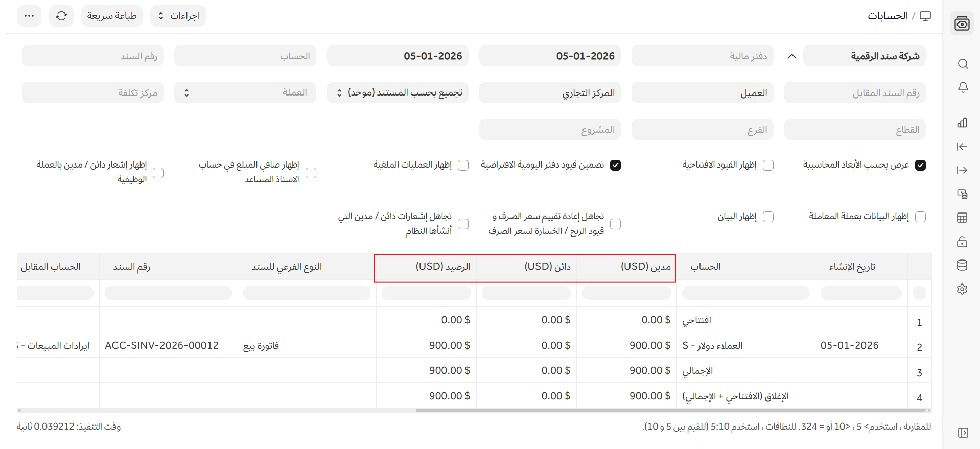Open the اجراءات dropdown
This screenshot has height=449, width=980.
tap(178, 16)
